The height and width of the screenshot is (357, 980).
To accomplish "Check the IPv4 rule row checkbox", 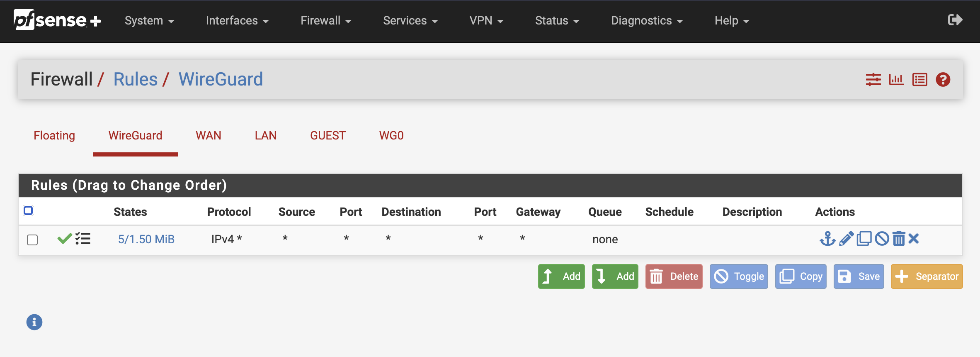I will (32, 240).
